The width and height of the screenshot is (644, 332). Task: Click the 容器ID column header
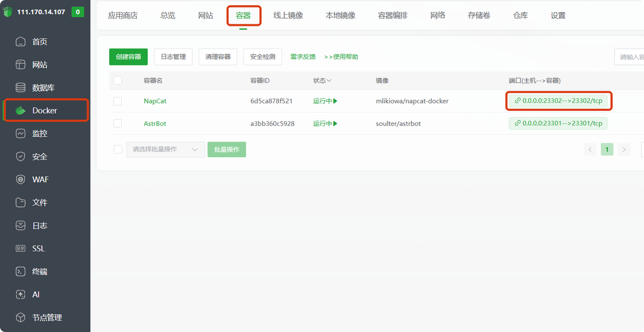click(260, 80)
